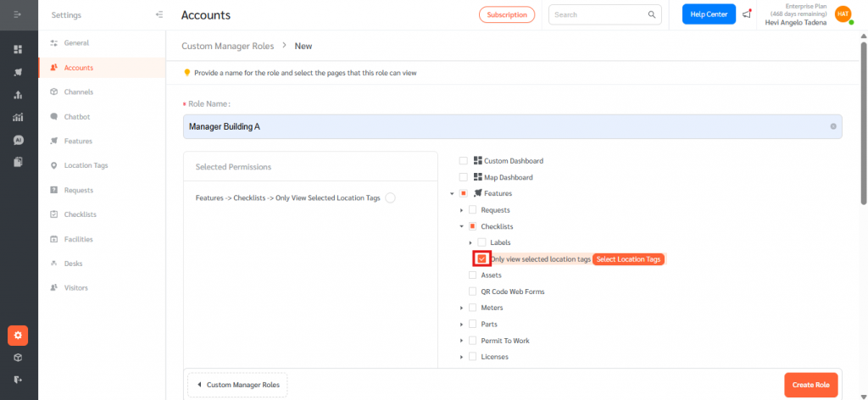Collapse the Checklists tree node
868x400 pixels.
click(462, 226)
